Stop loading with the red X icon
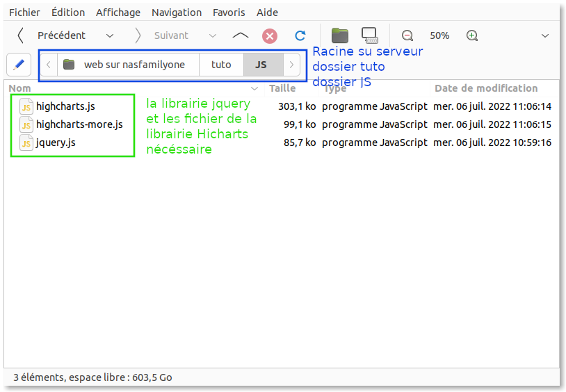Viewport: 566px width, 392px height. [270, 36]
